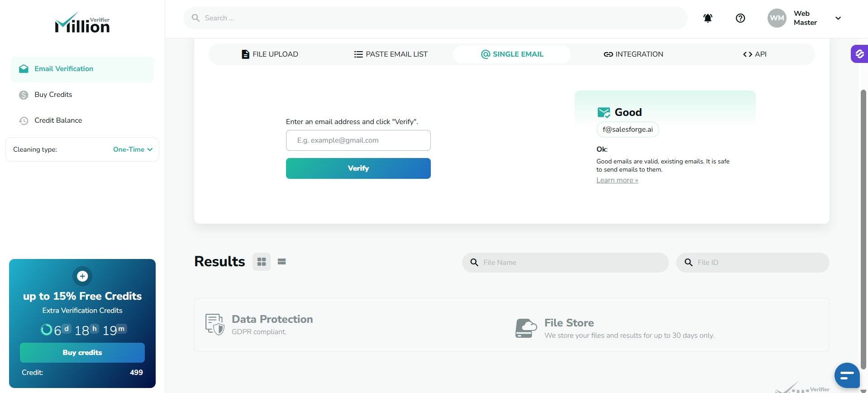Switch Results to grid view
This screenshot has height=393, width=868.
pyautogui.click(x=262, y=262)
